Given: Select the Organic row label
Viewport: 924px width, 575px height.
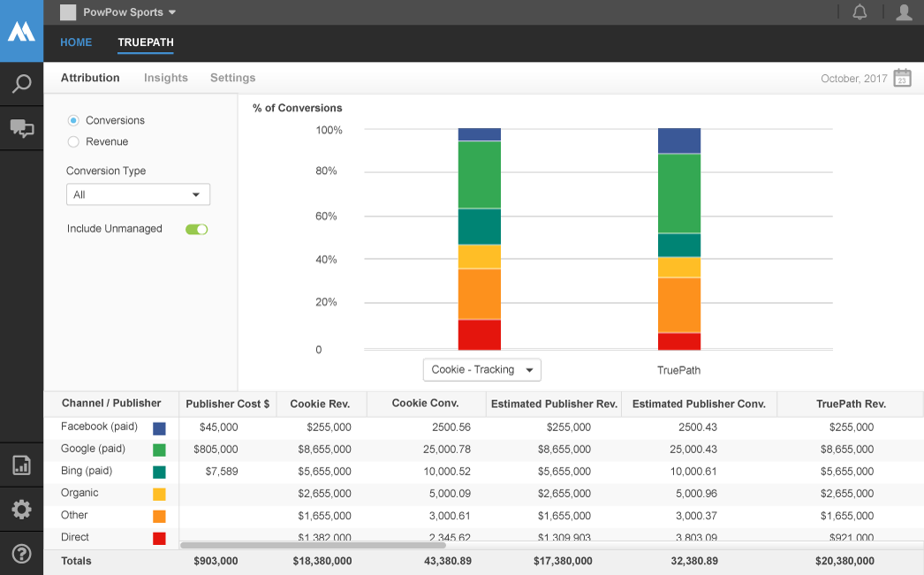Looking at the screenshot, I should click(x=80, y=493).
